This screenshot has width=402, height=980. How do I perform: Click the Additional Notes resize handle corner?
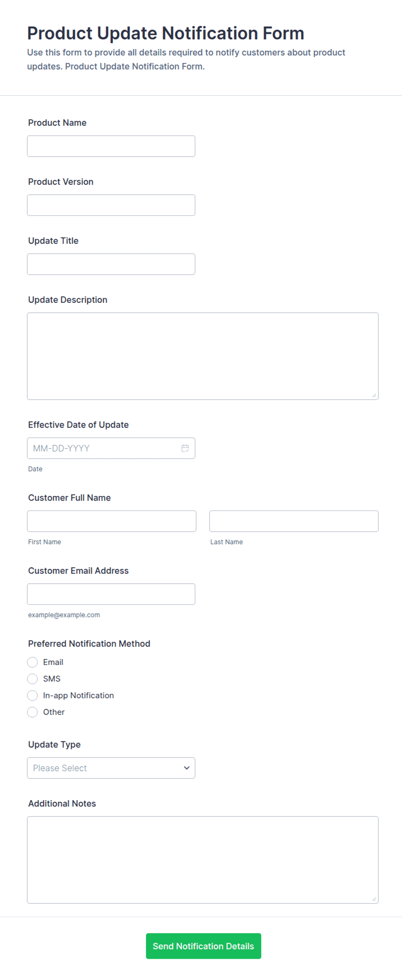point(374,899)
